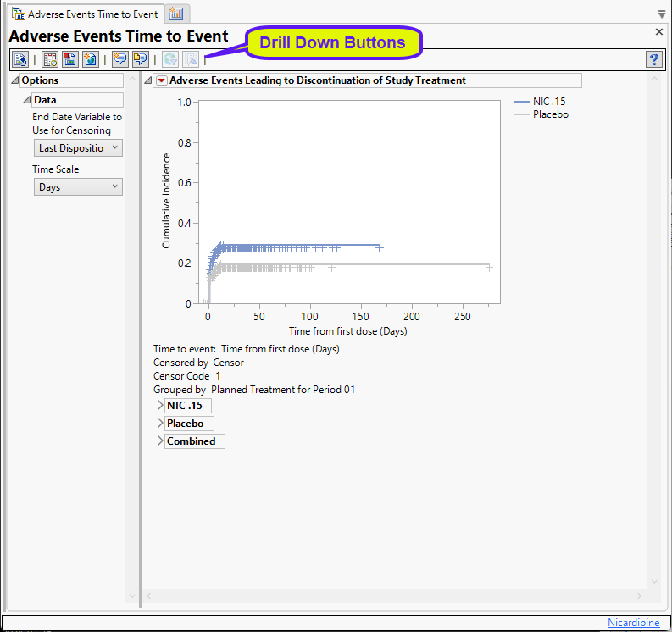Image resolution: width=672 pixels, height=632 pixels.
Task: Click the Cumulative Incidence axis label
Action: [x=166, y=201]
